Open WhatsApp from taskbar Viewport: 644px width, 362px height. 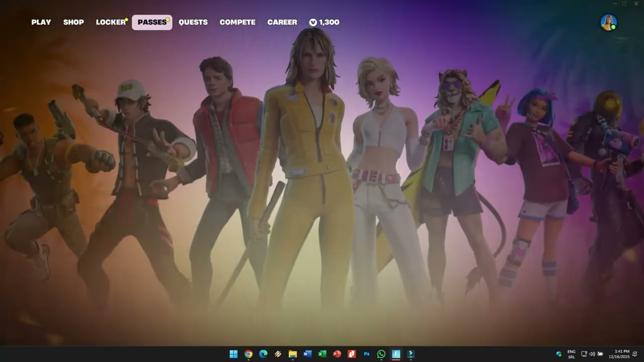pos(381,354)
